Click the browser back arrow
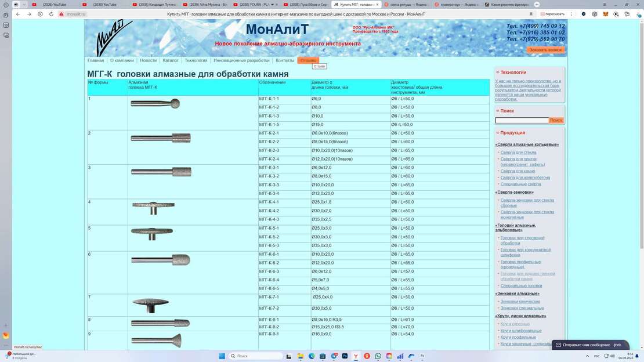Image resolution: width=644 pixels, height=362 pixels. [18, 14]
